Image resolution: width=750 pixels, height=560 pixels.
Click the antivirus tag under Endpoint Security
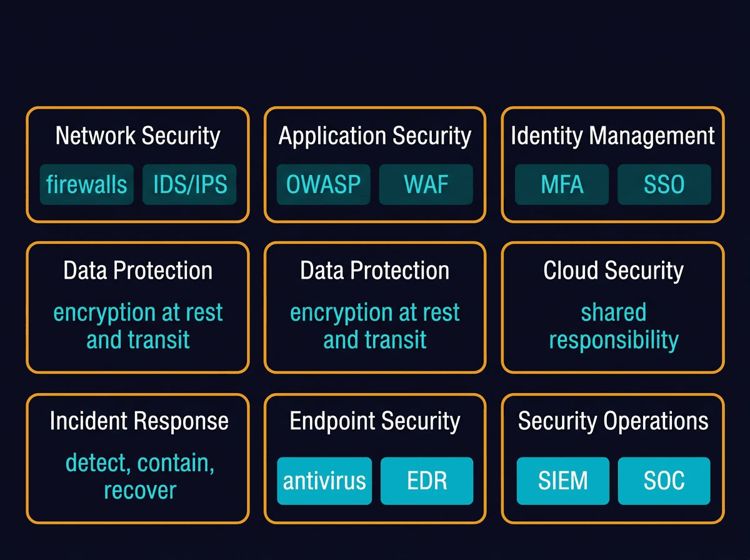(x=324, y=481)
